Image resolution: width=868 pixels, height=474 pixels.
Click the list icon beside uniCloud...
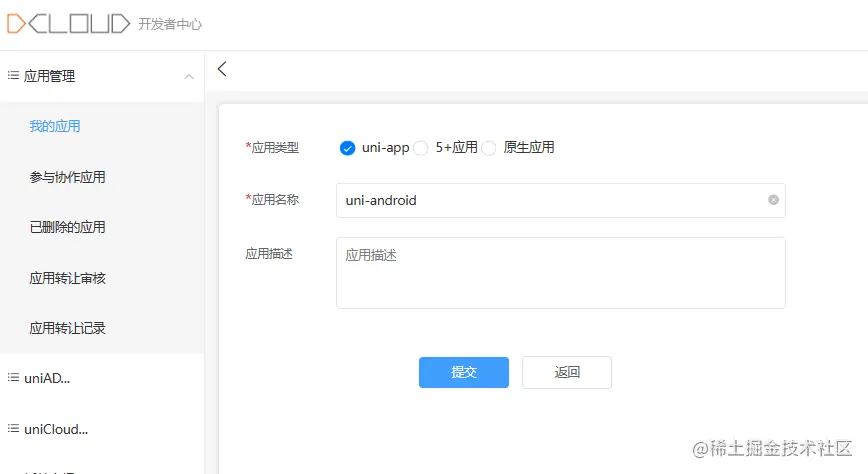click(13, 429)
